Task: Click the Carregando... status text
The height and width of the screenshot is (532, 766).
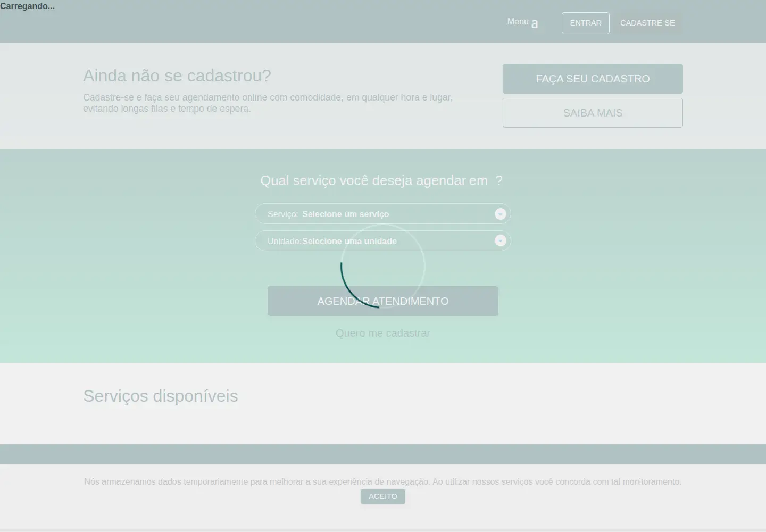Action: 28,6
